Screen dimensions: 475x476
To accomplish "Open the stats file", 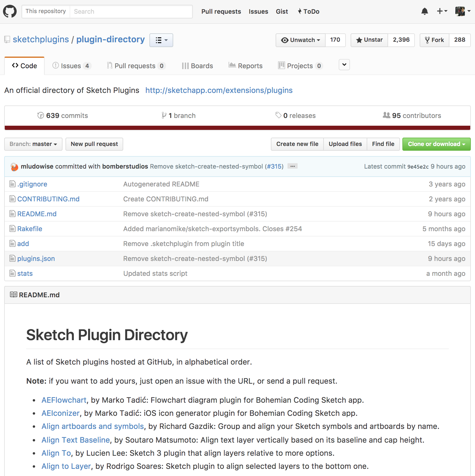I will click(25, 273).
